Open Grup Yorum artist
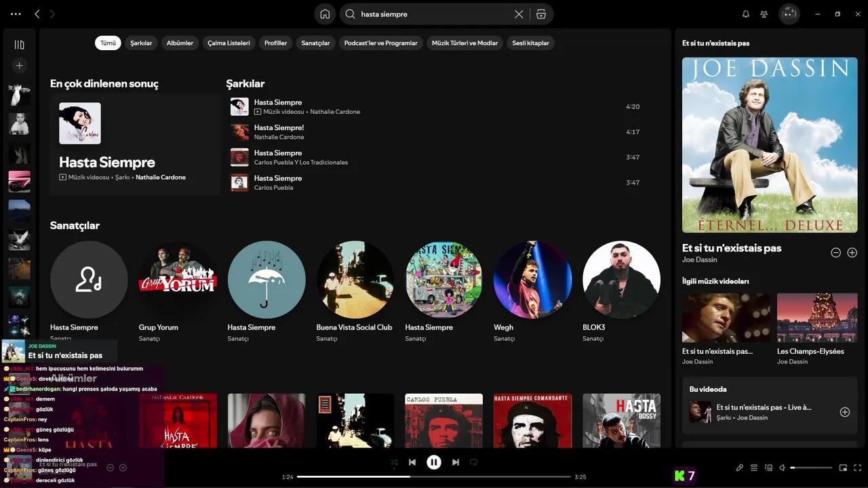Viewport: 868px width, 488px height. [x=177, y=291]
